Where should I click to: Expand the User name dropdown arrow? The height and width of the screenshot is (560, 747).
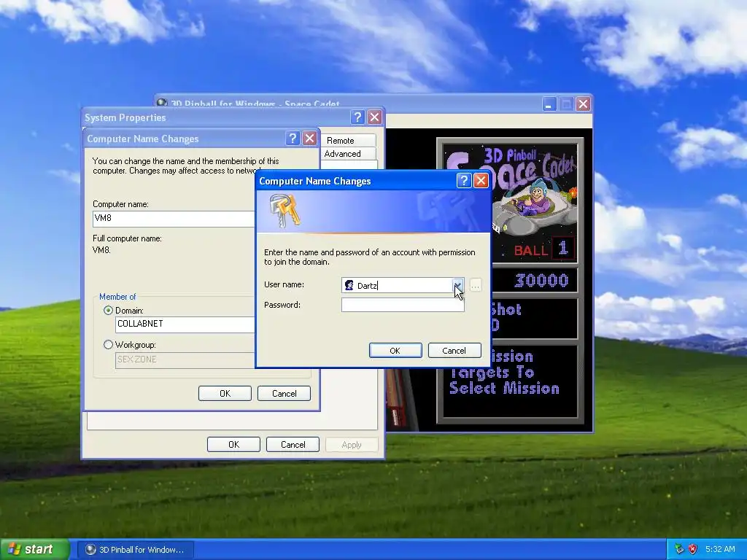pyautogui.click(x=457, y=285)
